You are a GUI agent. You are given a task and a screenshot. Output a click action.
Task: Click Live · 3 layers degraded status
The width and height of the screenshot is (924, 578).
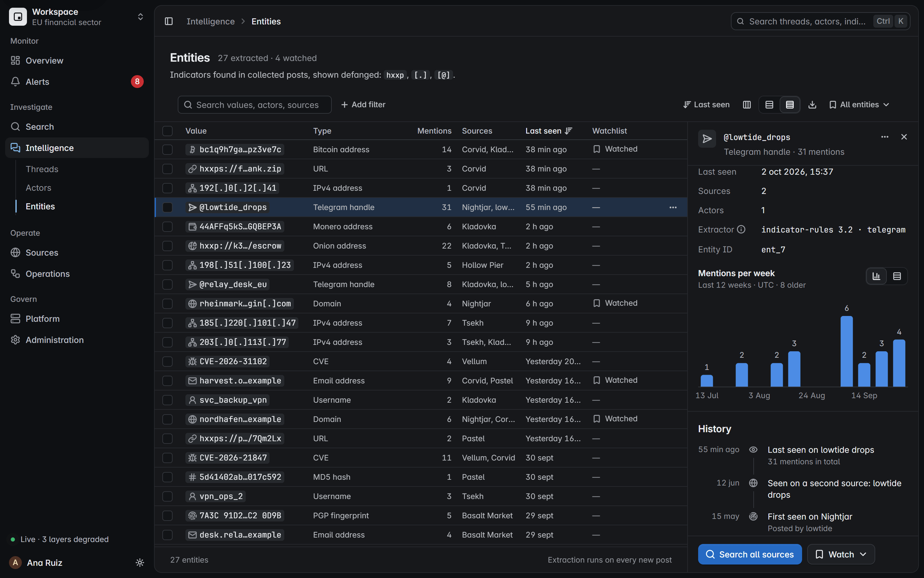[60, 539]
